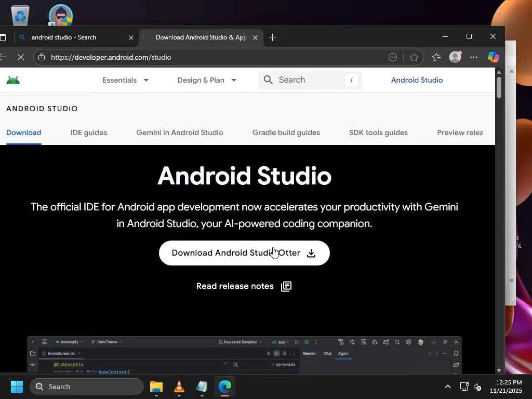The image size is (532, 399).
Task: Click Microsoft Edge taskbar icon
Action: [x=224, y=387]
